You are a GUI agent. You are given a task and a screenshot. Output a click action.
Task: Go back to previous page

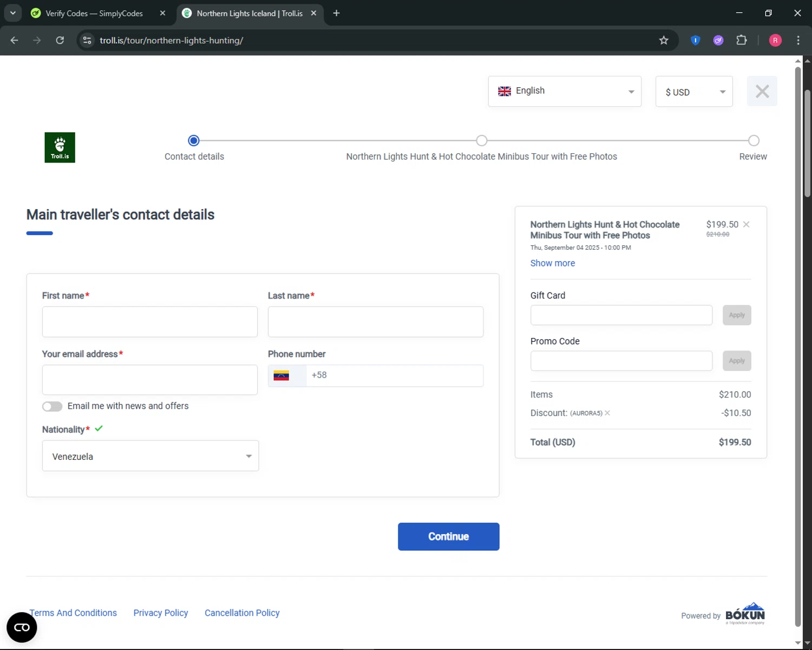coord(15,40)
